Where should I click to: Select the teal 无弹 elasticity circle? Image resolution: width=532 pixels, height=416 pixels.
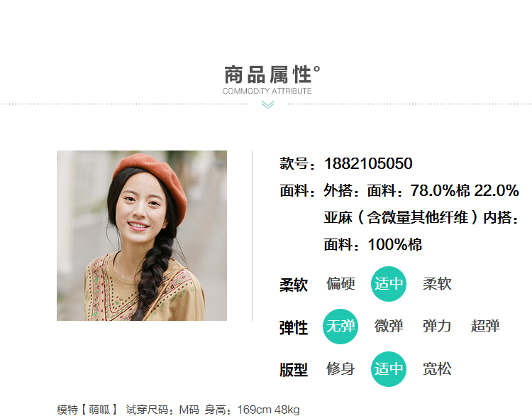(x=340, y=327)
